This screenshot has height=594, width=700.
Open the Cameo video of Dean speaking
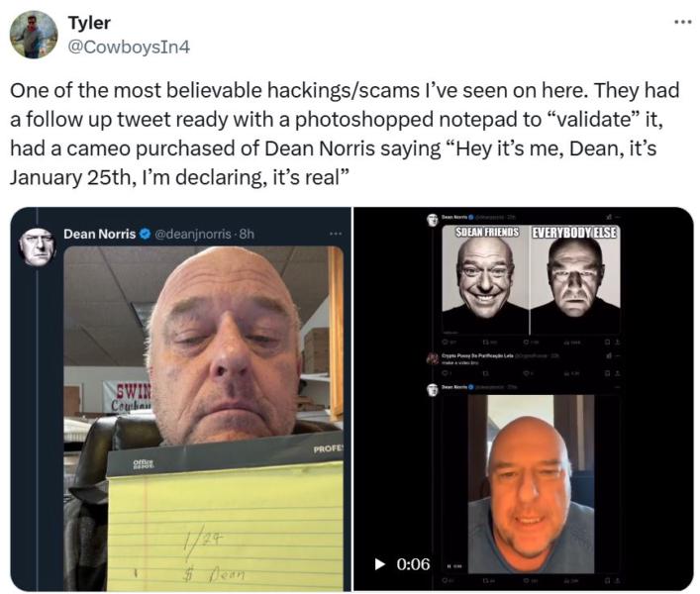coord(532,484)
